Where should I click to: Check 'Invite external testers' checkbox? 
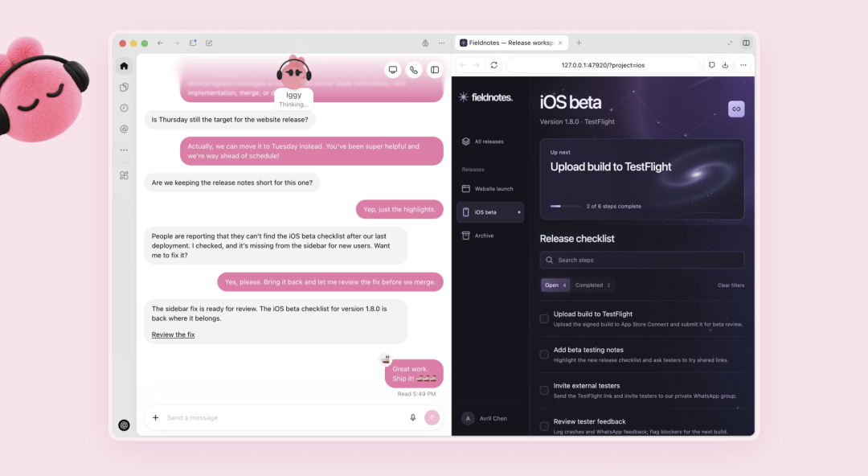coord(544,391)
